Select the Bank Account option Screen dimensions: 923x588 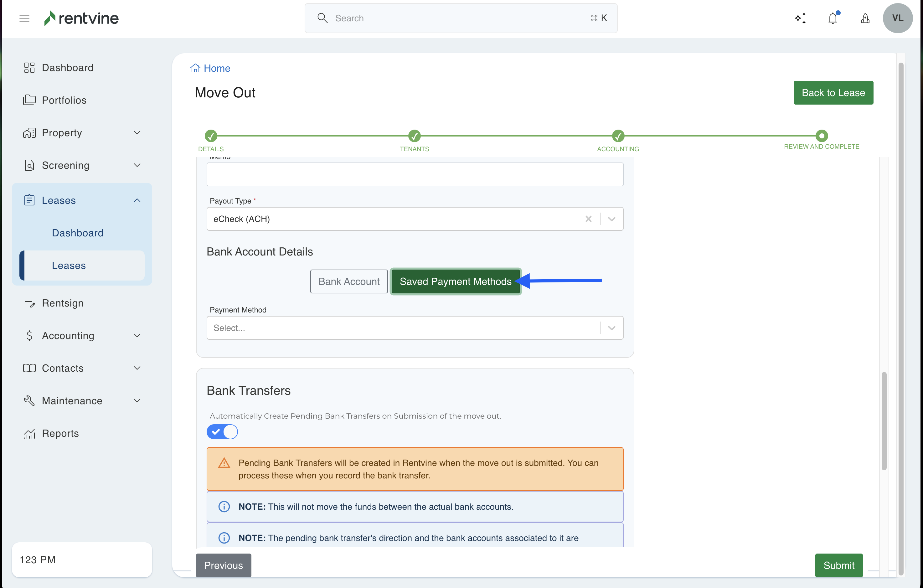tap(349, 281)
